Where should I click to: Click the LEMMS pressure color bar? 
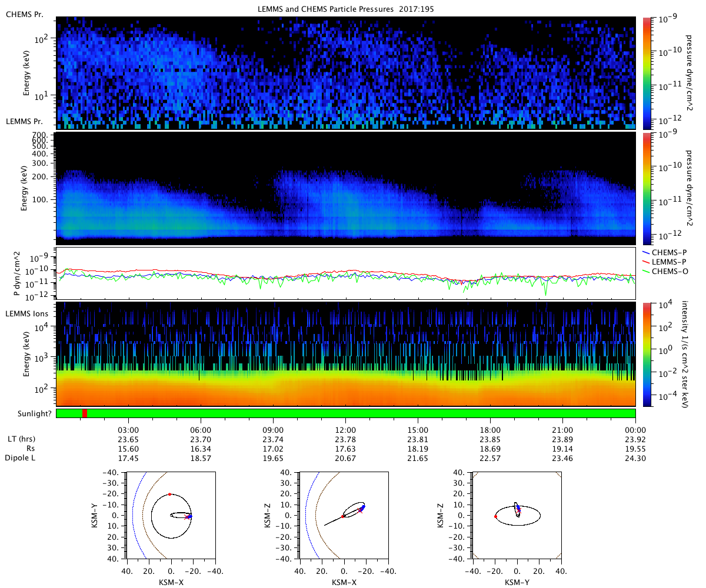648,189
